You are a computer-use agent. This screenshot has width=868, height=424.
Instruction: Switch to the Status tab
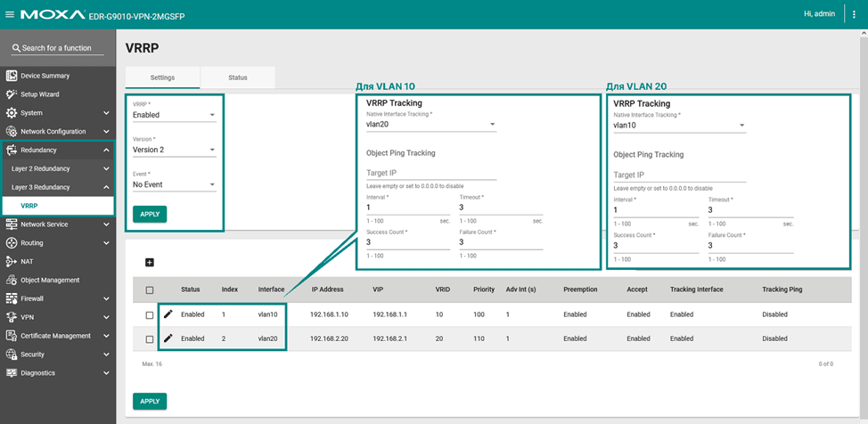coord(237,77)
